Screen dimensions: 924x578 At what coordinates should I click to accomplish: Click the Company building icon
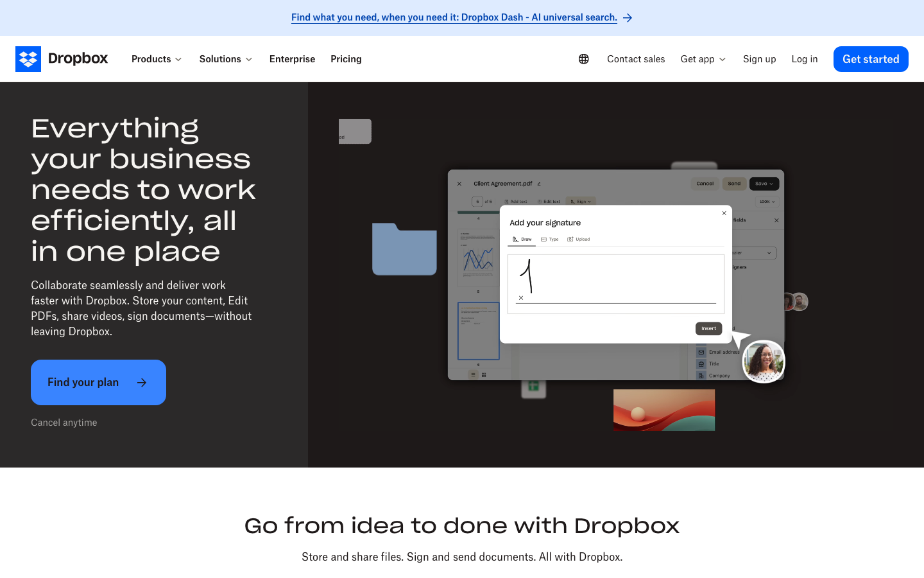701,376
